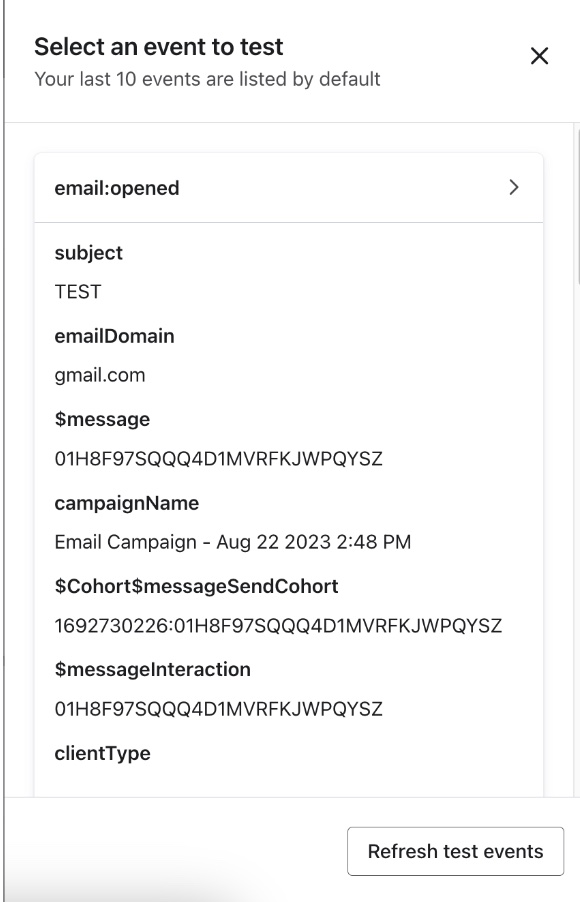The height and width of the screenshot is (902, 580).
Task: Click the email:opened event row header
Action: [x=115, y=186]
